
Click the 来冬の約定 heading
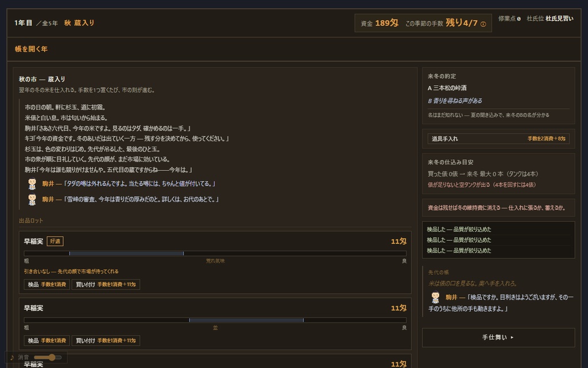point(442,76)
